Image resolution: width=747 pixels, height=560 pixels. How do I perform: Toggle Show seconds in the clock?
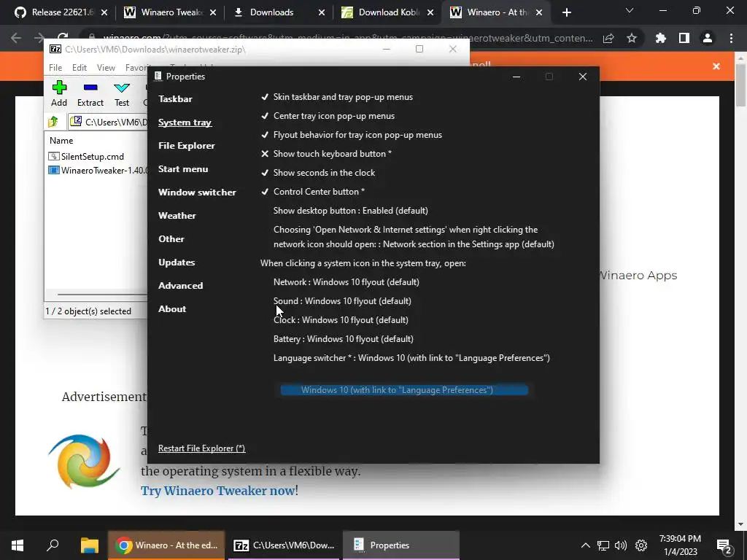point(318,173)
